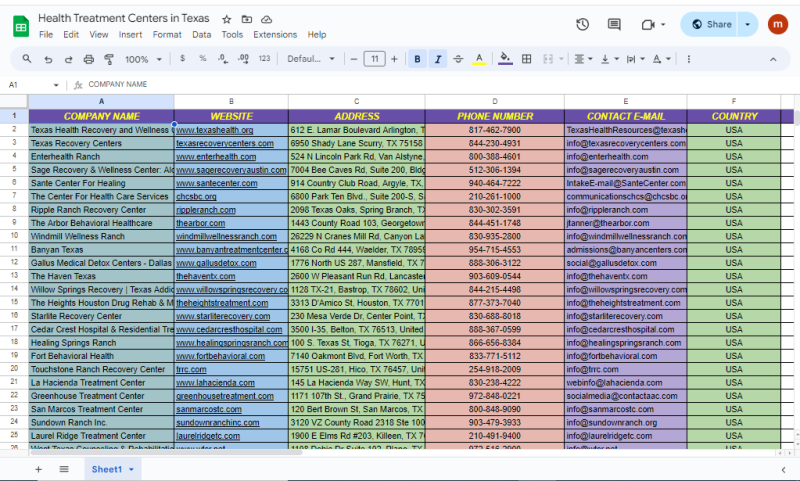Open more number formats 123
The width and height of the screenshot is (800, 481).
pyautogui.click(x=264, y=59)
